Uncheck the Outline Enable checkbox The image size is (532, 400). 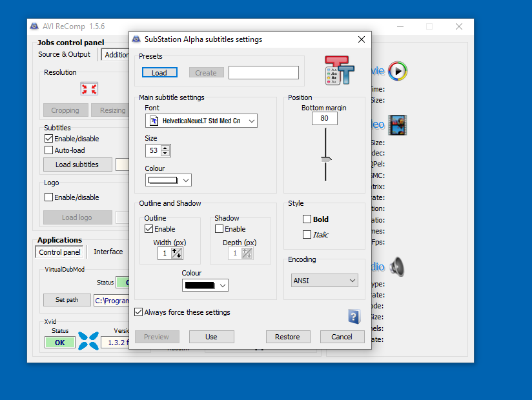click(148, 229)
